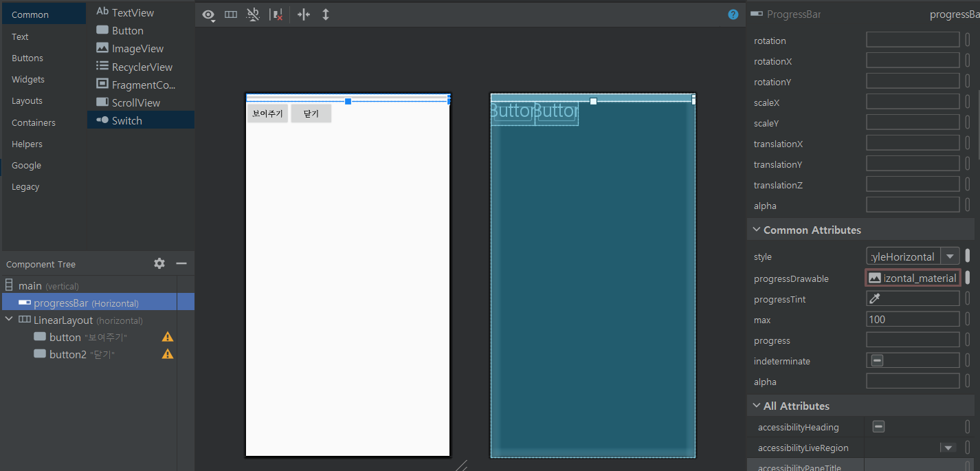Select RecyclerView in the palette
The height and width of the screenshot is (471, 980).
point(142,67)
